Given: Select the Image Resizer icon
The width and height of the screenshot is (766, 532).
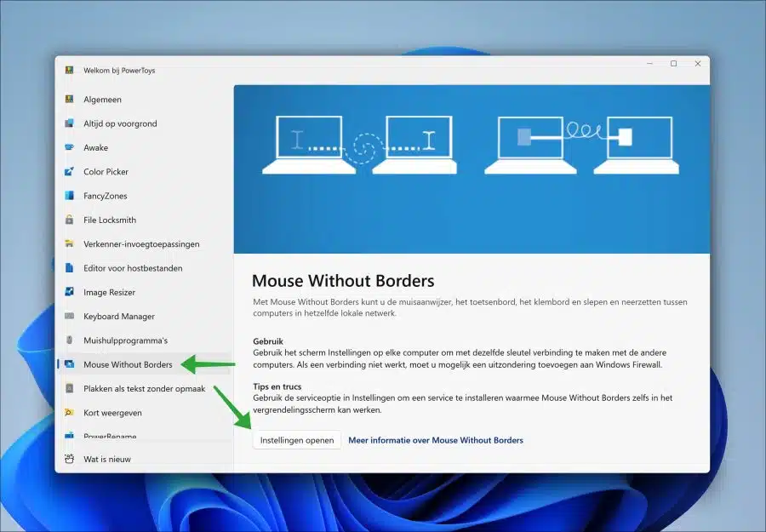Looking at the screenshot, I should click(70, 292).
